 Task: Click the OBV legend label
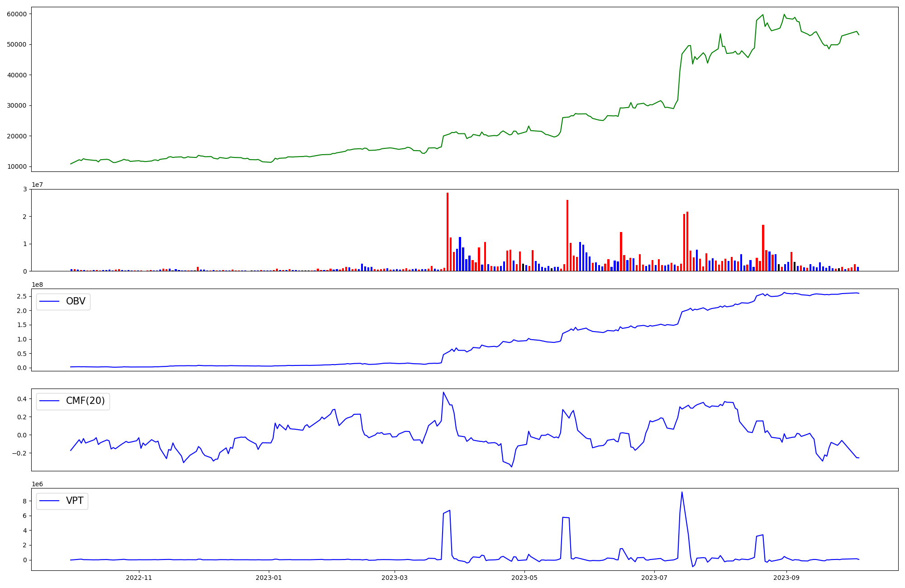[76, 301]
